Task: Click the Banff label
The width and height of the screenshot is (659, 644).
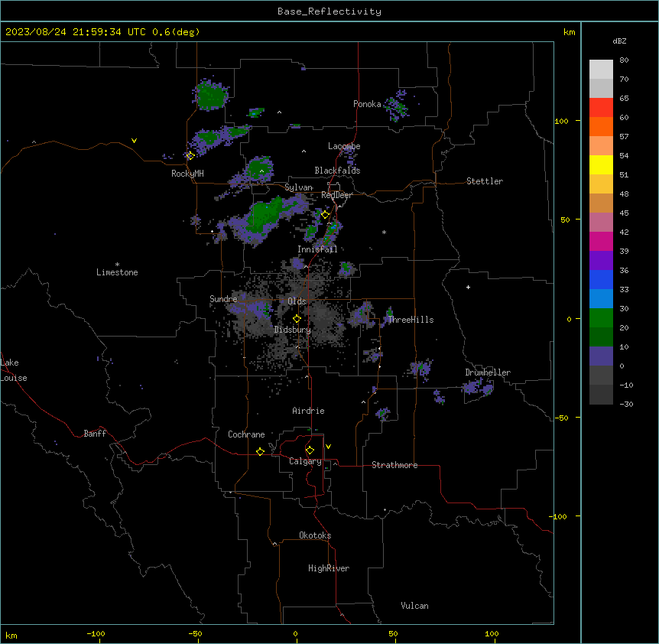Action: click(95, 434)
